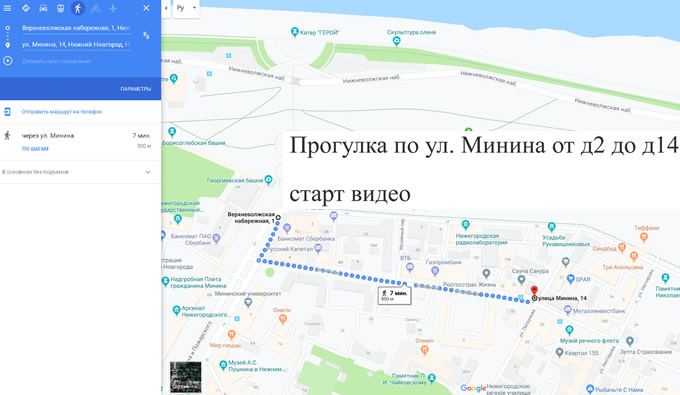Edit the ул. Минина, 14 destination field
680x395 pixels.
(76, 44)
